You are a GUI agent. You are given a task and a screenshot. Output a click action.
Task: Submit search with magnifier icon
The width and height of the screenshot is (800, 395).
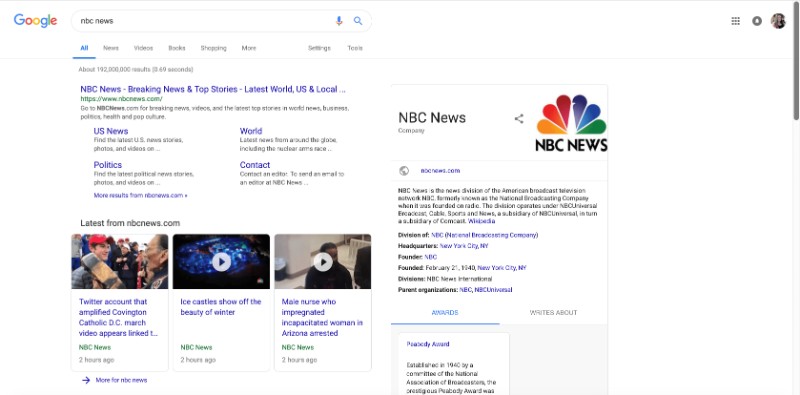click(x=358, y=21)
